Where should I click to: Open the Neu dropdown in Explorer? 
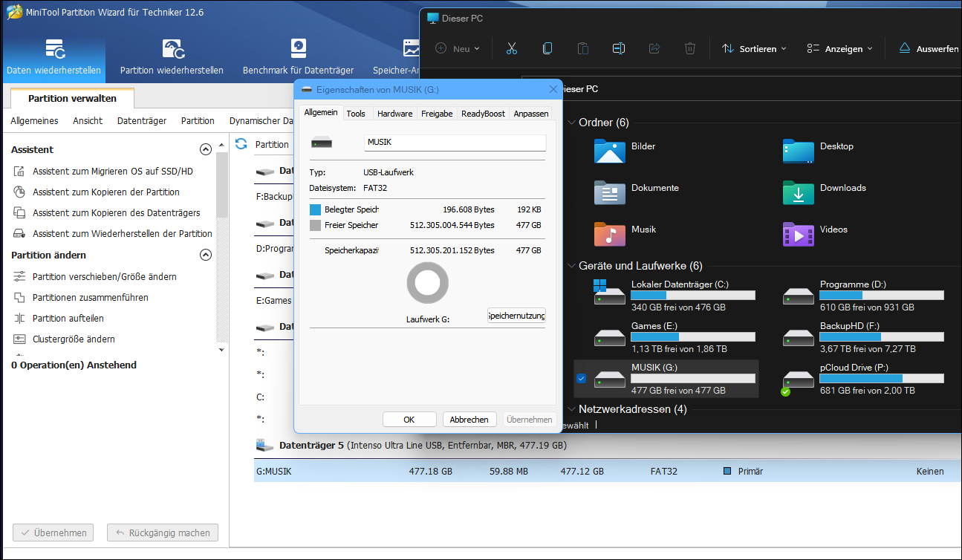[x=458, y=48]
